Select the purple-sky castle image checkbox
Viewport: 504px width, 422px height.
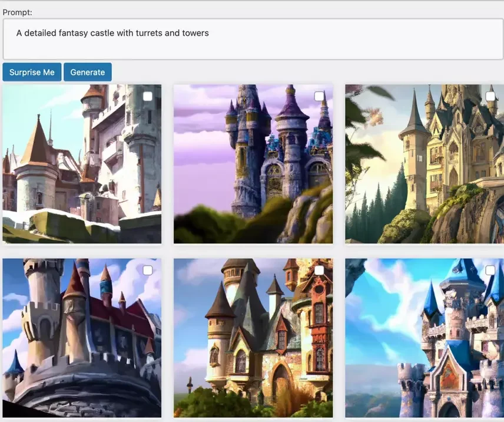(319, 96)
